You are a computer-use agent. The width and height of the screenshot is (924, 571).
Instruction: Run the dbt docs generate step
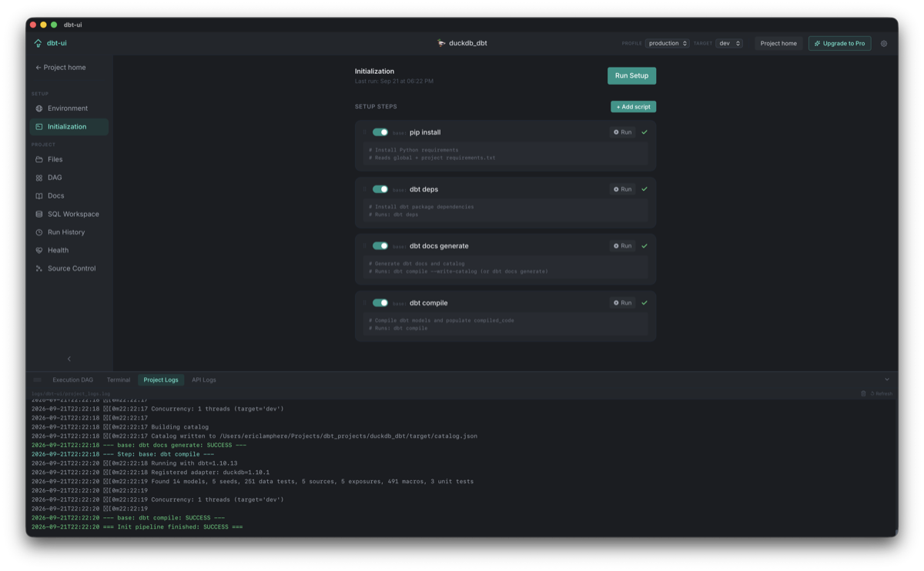tap(623, 246)
